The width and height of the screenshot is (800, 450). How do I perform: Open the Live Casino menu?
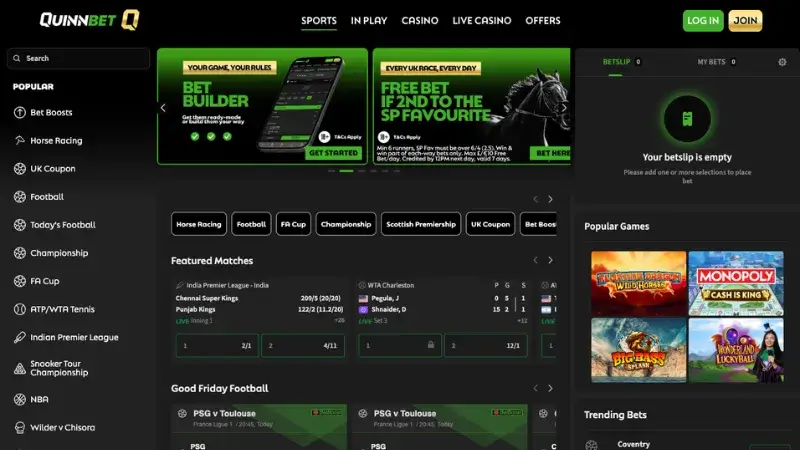tap(482, 20)
